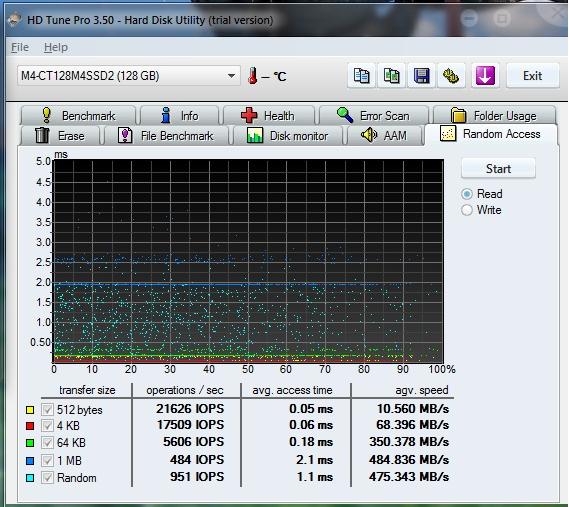Toggle the 4 KB checkbox
569x507 pixels.
(47, 426)
